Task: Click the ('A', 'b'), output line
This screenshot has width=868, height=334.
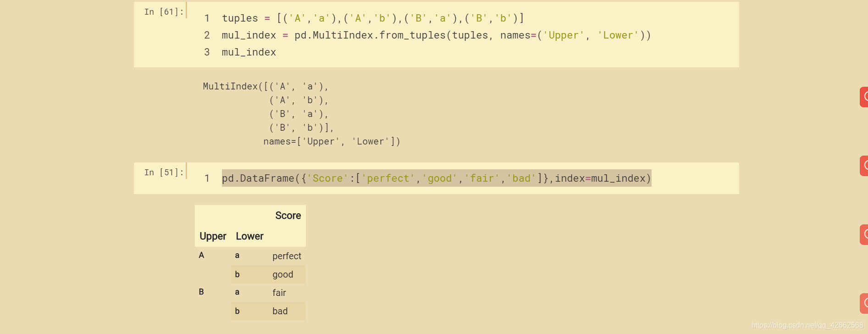Action: click(x=299, y=100)
